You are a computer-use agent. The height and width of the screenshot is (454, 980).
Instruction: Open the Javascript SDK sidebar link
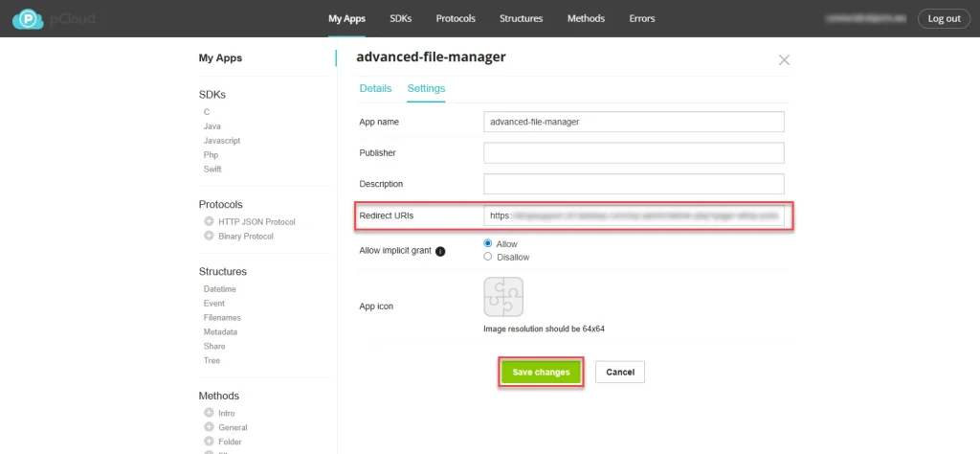(222, 141)
